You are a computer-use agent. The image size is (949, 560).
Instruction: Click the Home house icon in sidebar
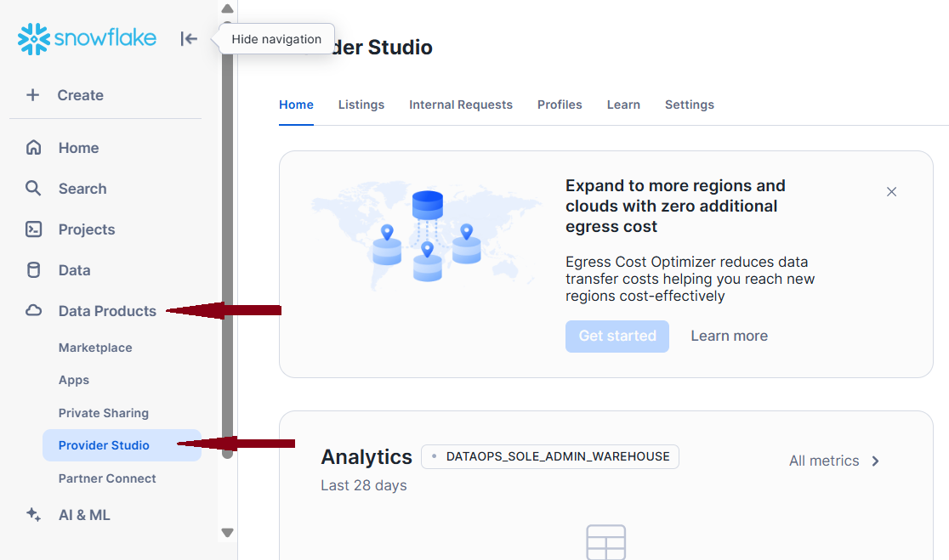pos(34,148)
